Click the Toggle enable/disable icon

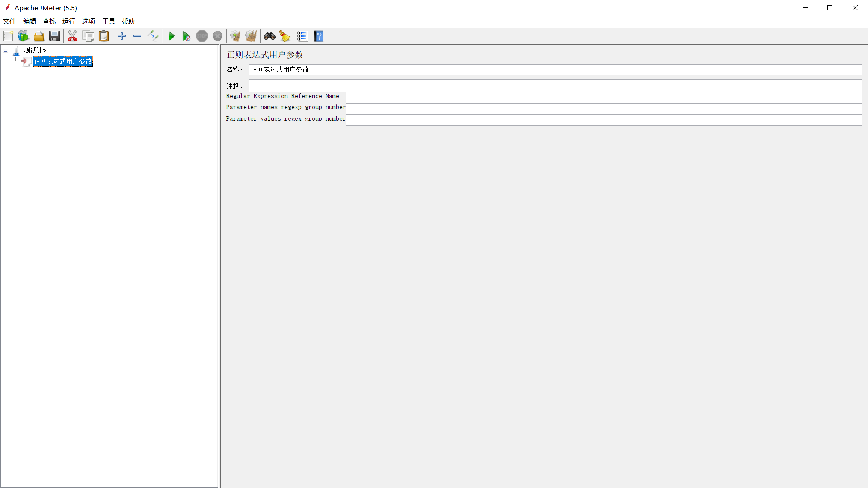coord(153,36)
